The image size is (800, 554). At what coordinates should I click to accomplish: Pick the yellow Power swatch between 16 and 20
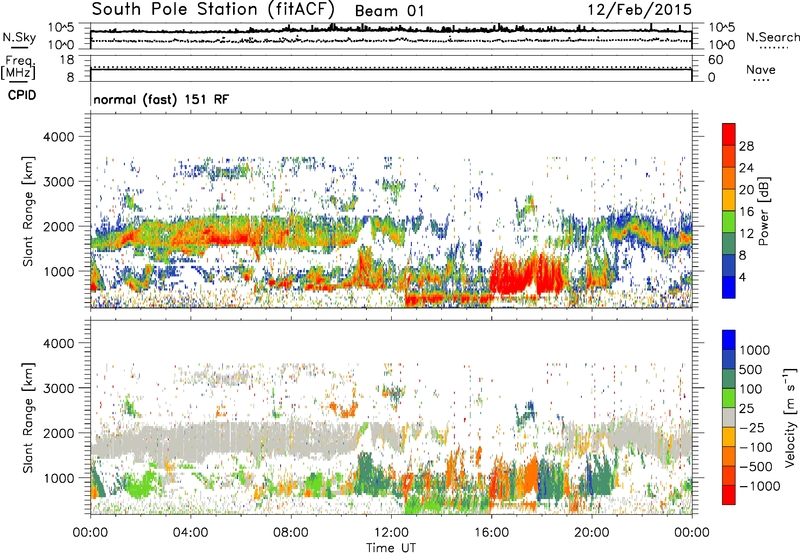coord(729,200)
